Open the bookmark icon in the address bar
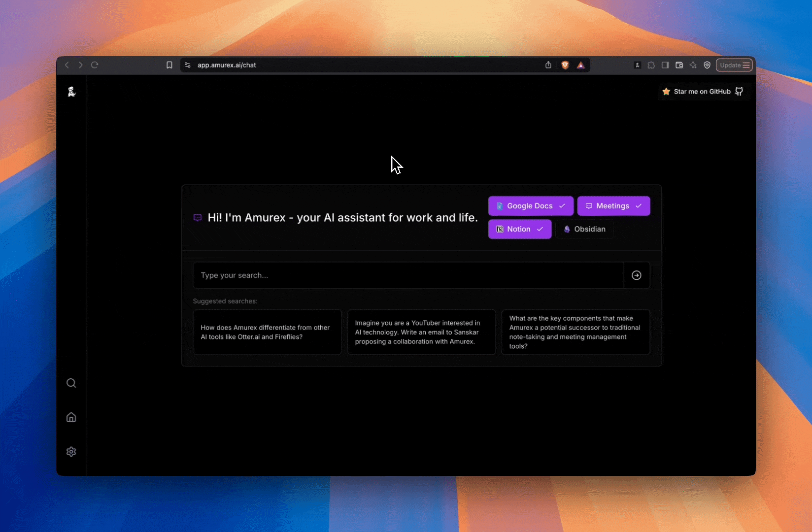Screen dimensions: 812x532 (169, 65)
